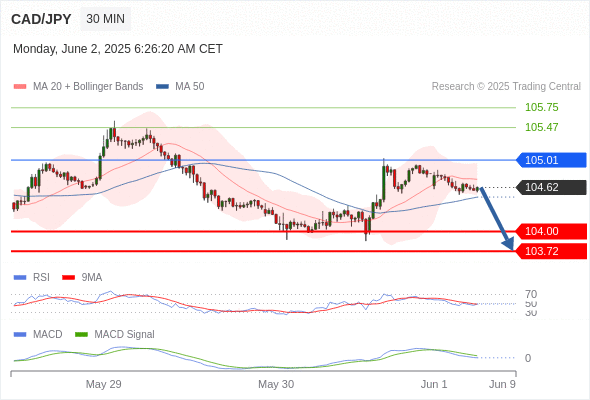Click the Jun 1 date axis label

point(434,384)
